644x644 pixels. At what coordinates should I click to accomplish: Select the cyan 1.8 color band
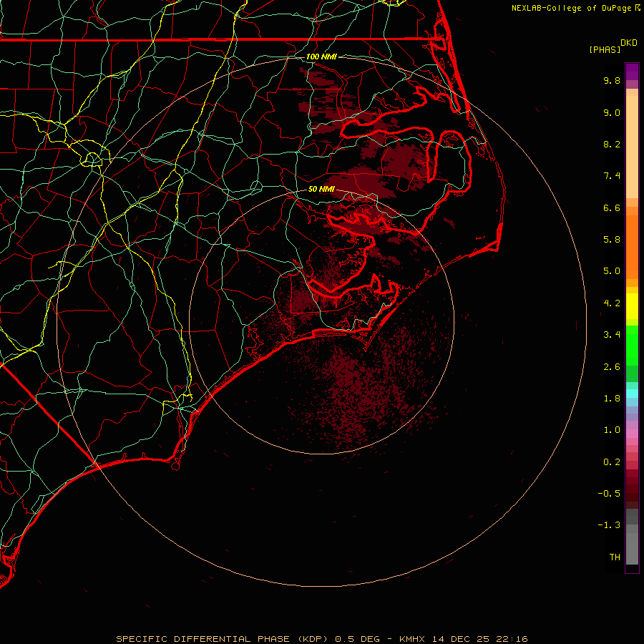coord(632,393)
